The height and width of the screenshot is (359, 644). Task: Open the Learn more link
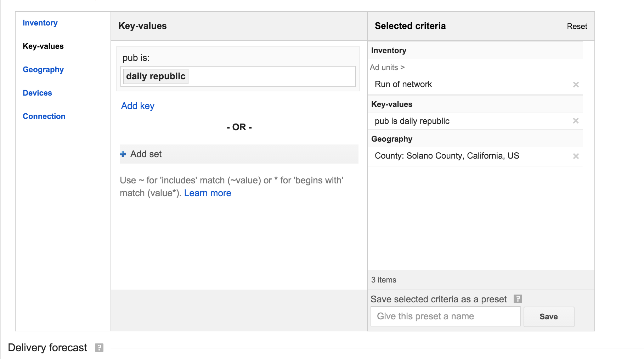207,193
